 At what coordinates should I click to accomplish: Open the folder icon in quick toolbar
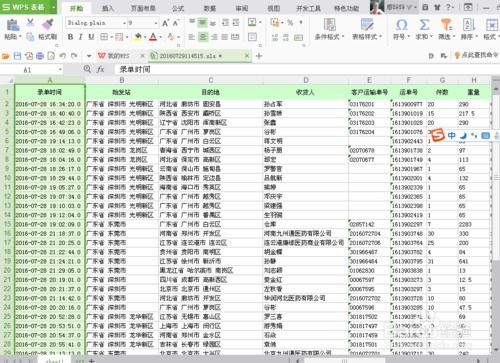pos(6,56)
